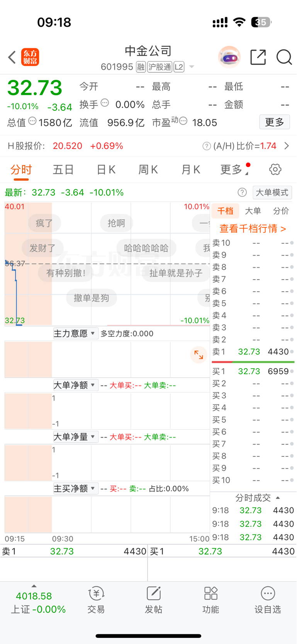Select the 分价 order book tab

pos(281,211)
